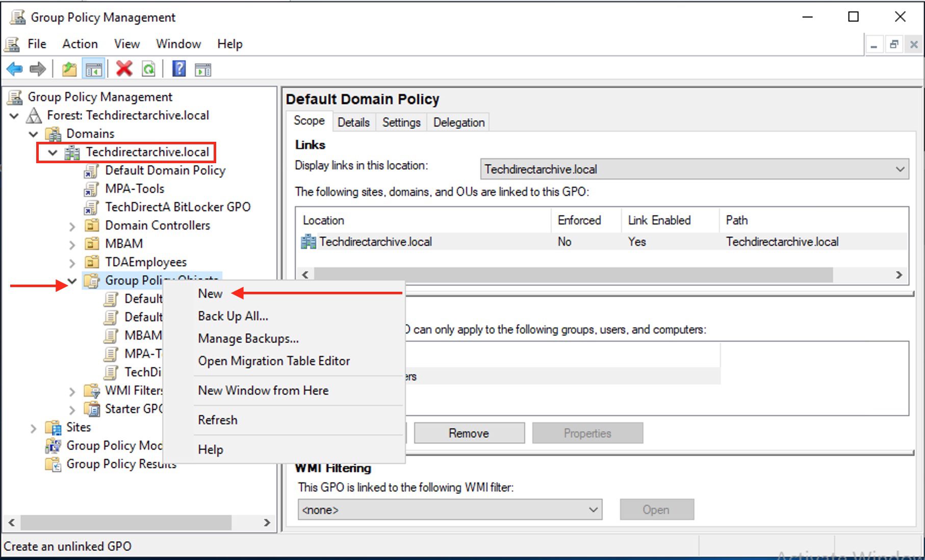Image resolution: width=925 pixels, height=560 pixels.
Task: Click the MPA-Tools GPO link icon
Action: point(91,189)
